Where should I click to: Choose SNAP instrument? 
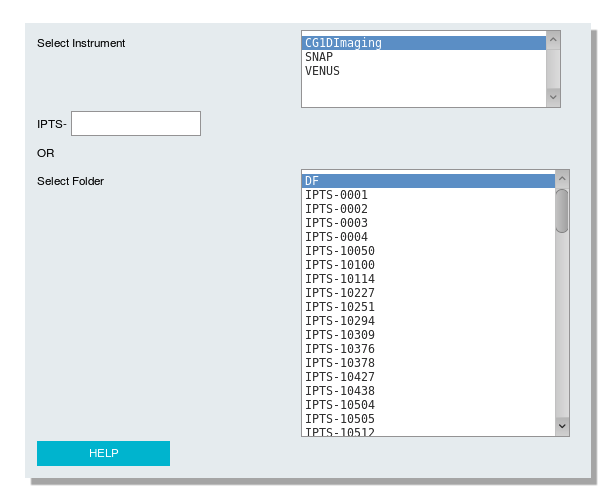319,57
